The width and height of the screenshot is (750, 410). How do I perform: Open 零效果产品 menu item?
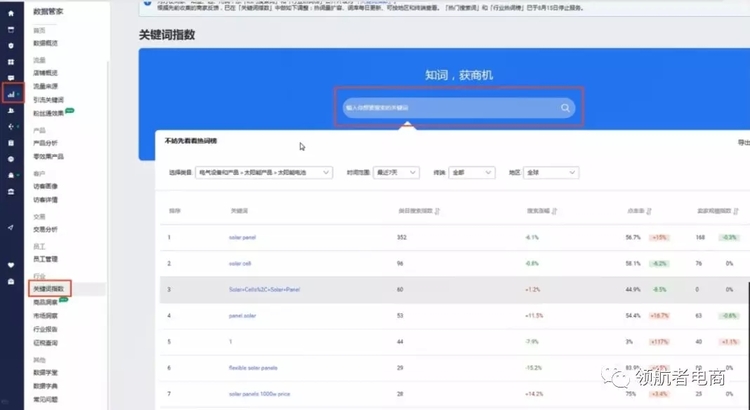48,156
